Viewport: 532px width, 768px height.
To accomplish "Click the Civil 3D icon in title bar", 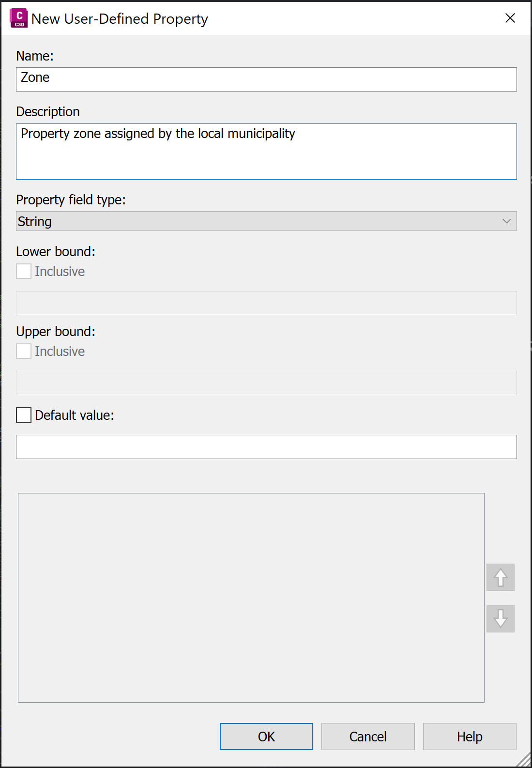I will click(x=18, y=18).
